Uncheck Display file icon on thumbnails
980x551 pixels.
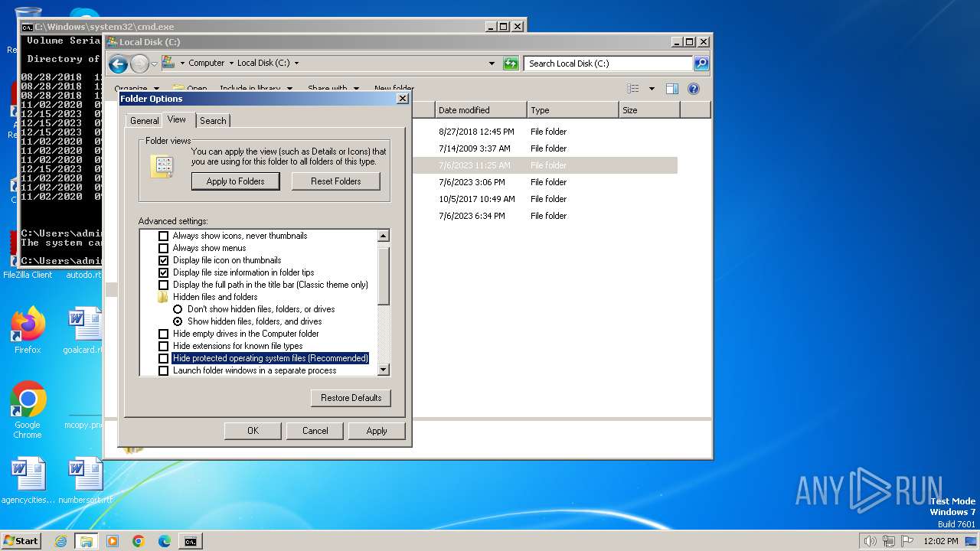(163, 260)
